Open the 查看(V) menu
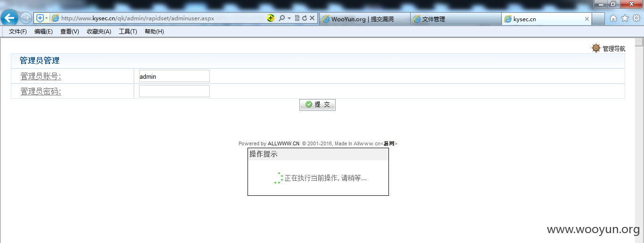Screen dimensions: 644x243 point(69,32)
